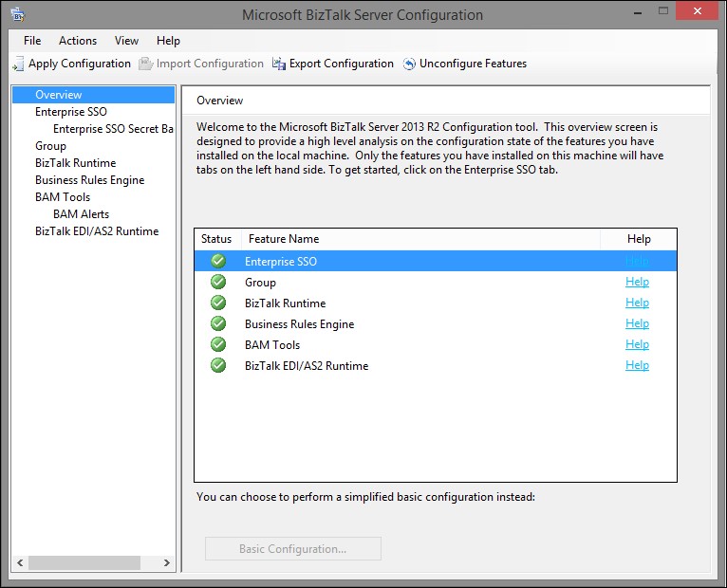Click the Basic Configuration button
Image resolution: width=727 pixels, height=588 pixels.
[x=293, y=548]
